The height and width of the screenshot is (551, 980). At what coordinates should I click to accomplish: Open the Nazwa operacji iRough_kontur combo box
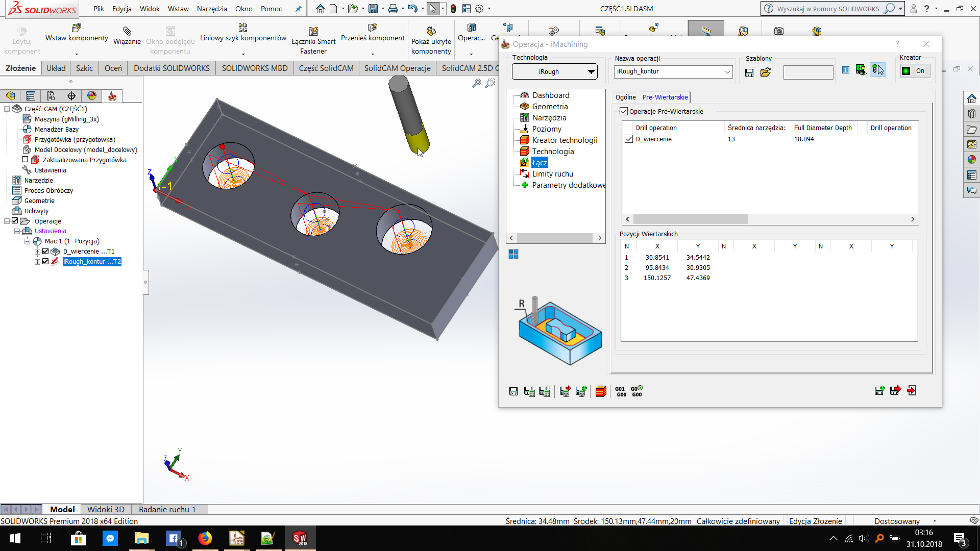[x=673, y=72]
